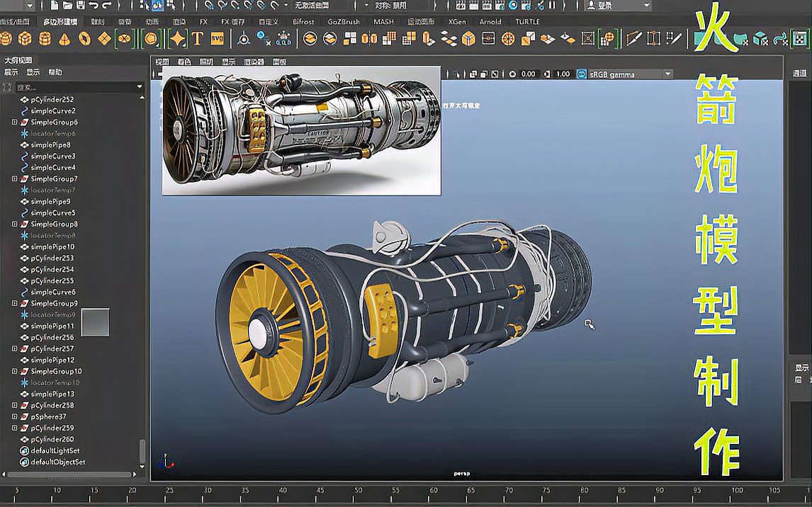Open the 帮助 menu in the outliner panel

tap(55, 70)
